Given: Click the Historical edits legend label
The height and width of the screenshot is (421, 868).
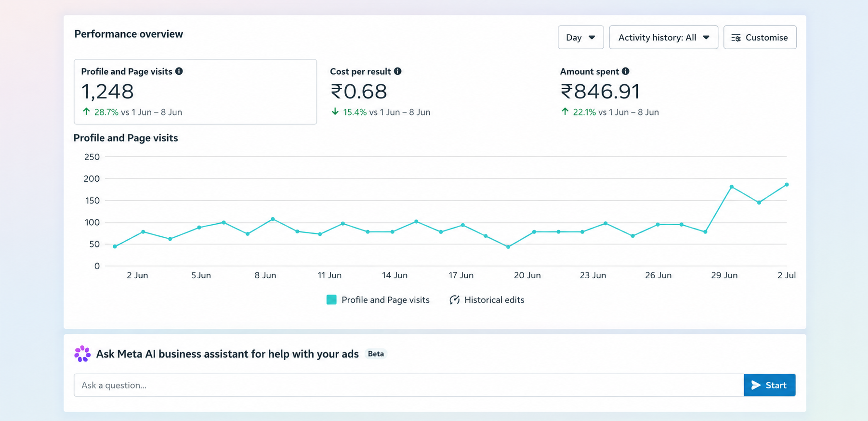Looking at the screenshot, I should pos(494,299).
